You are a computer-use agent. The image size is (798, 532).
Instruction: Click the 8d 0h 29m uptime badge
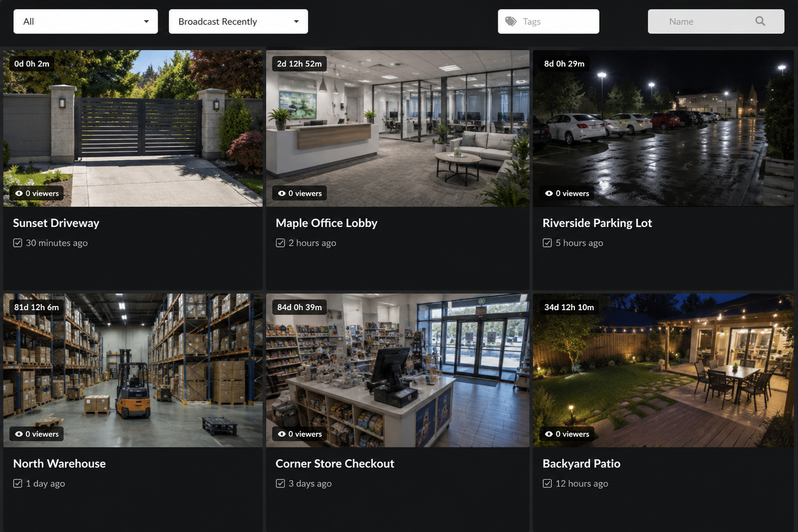(x=564, y=64)
